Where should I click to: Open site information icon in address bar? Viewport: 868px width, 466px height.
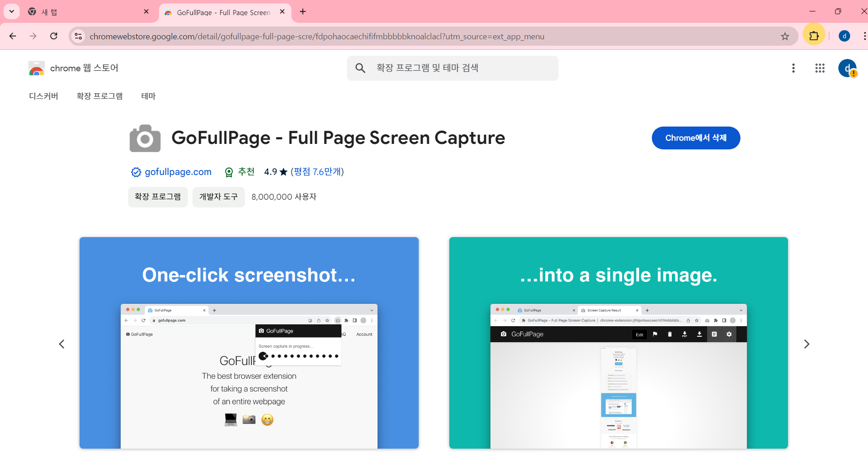tap(79, 36)
